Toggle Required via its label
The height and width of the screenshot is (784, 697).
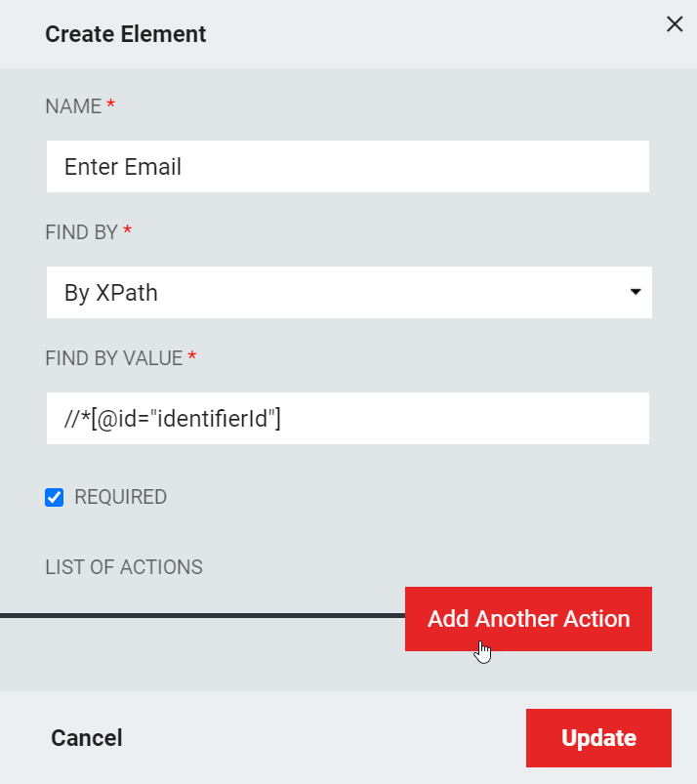tap(120, 497)
